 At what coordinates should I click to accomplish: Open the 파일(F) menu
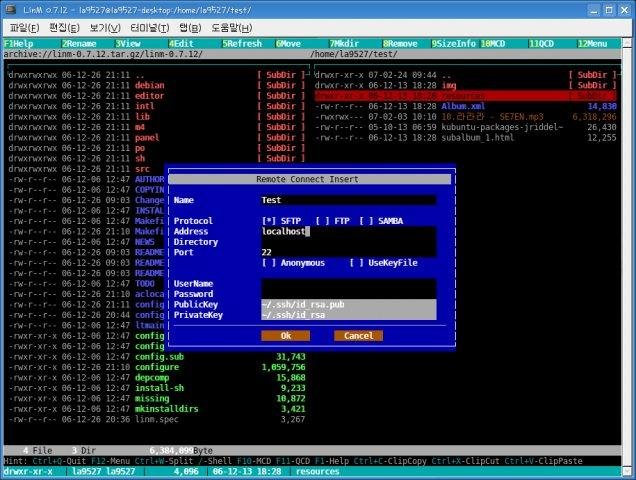(x=24, y=28)
